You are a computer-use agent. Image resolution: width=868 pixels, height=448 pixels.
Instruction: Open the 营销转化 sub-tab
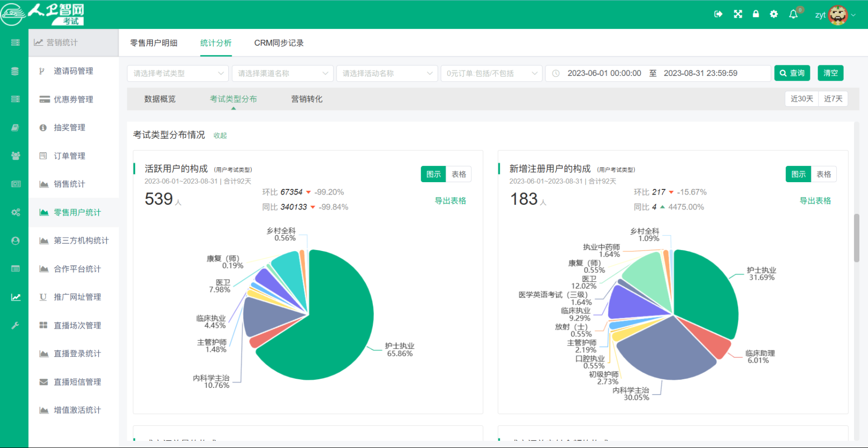click(x=306, y=99)
